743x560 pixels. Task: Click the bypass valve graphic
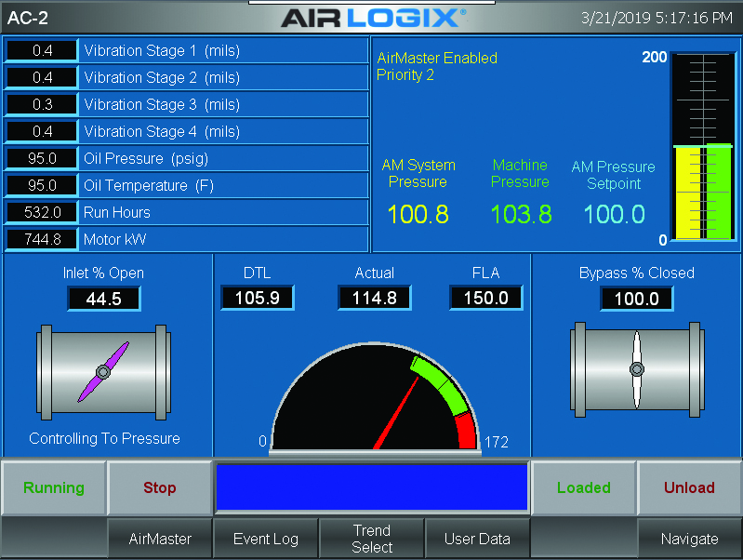click(x=637, y=369)
